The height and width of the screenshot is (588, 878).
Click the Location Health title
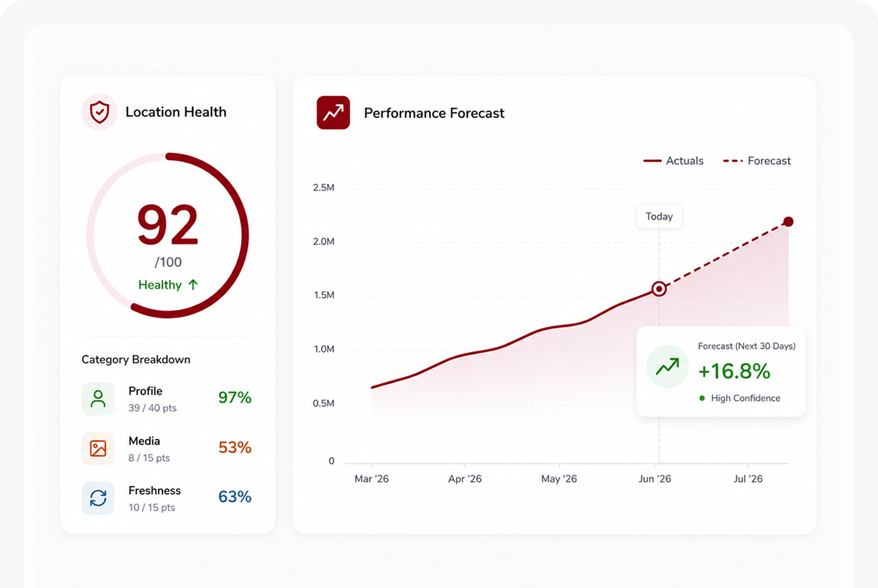(176, 112)
